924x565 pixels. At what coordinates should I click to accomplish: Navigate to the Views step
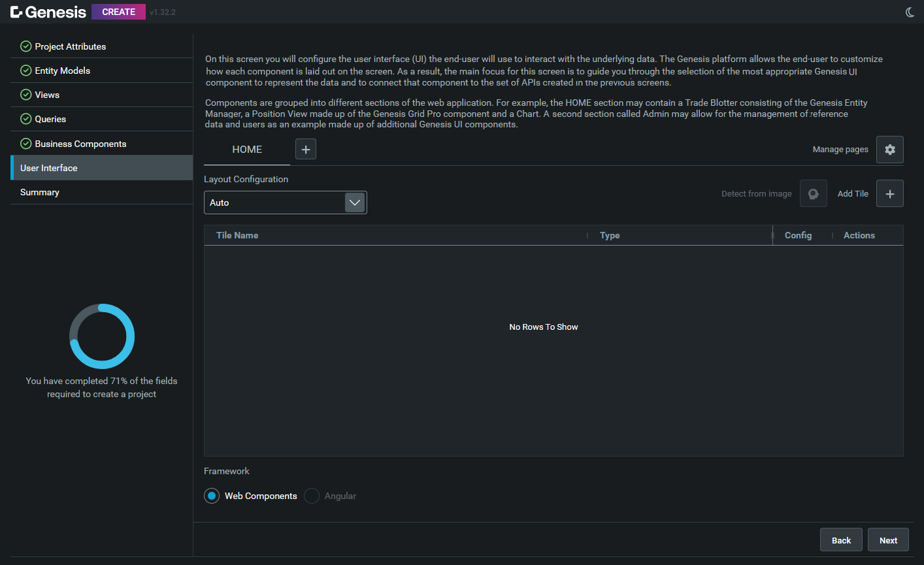tap(102, 95)
